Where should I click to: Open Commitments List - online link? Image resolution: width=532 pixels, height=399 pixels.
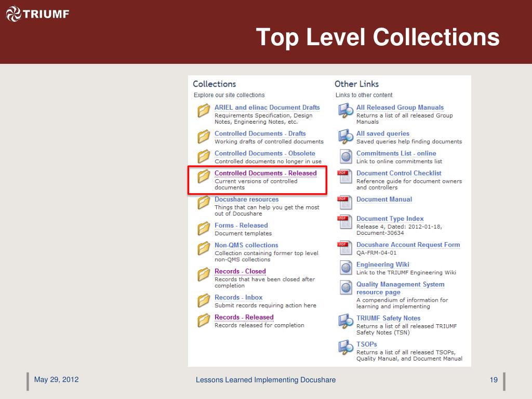pyautogui.click(x=396, y=153)
